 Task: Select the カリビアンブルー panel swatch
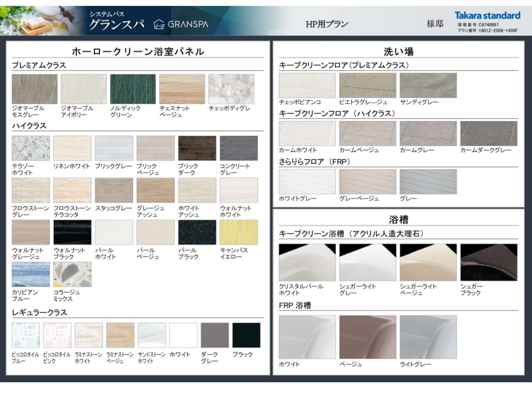point(31,274)
